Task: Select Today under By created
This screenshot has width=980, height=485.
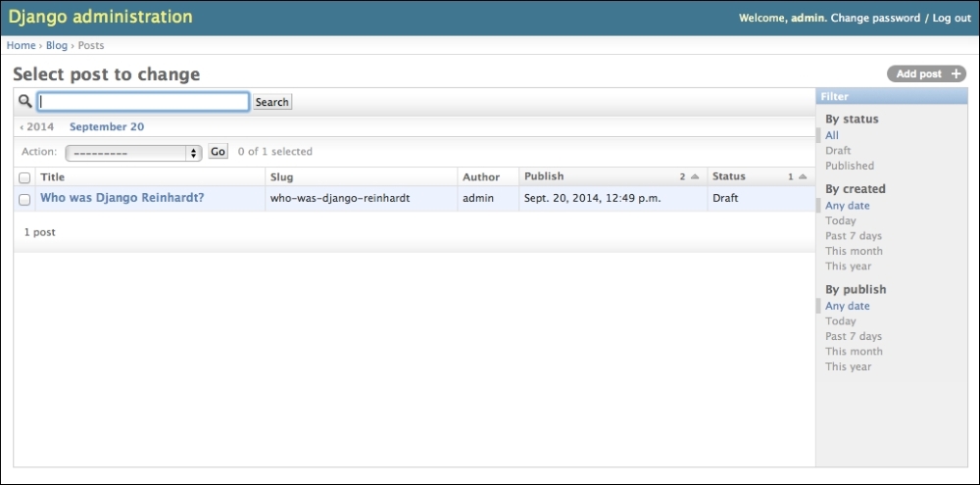Action: (x=841, y=220)
